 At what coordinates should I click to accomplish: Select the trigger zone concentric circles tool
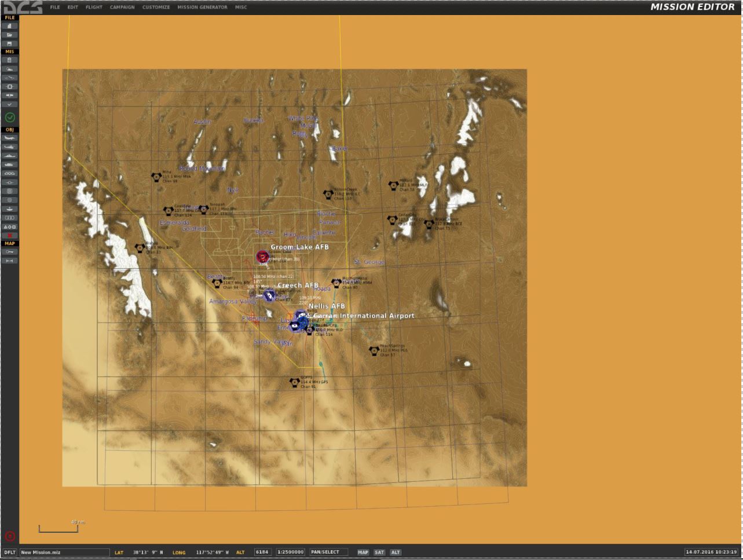(10, 191)
